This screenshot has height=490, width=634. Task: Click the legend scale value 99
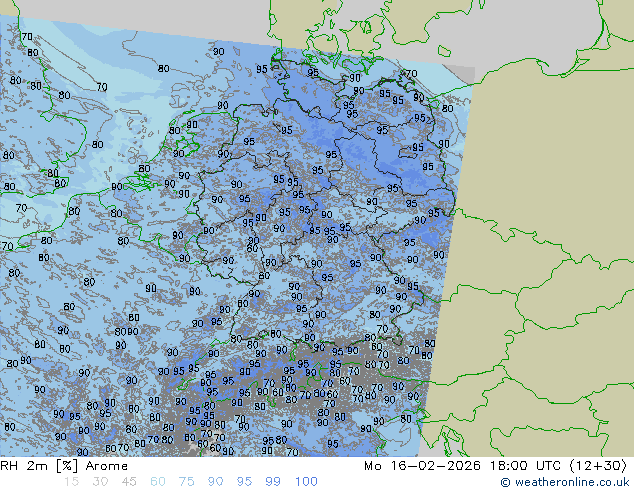(x=273, y=482)
